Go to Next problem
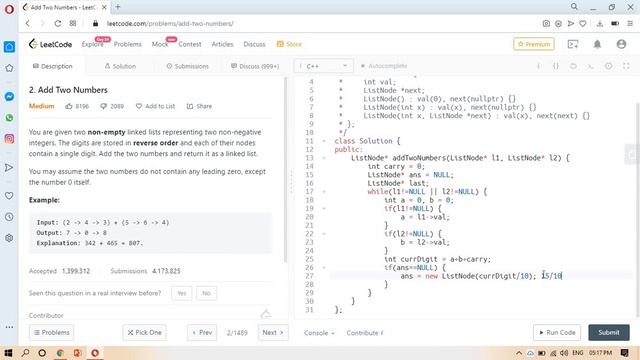Viewport: 640px width, 360px height. tap(273, 333)
